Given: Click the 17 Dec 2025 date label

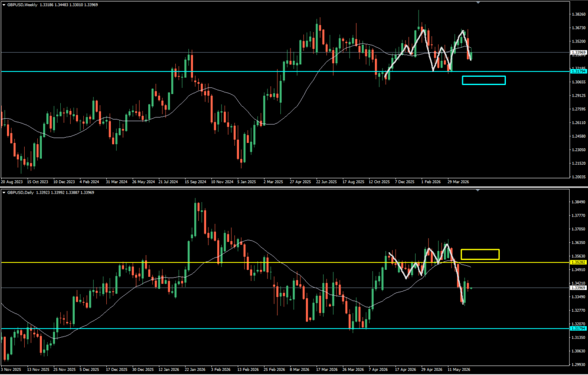Looking at the screenshot, I should click(x=117, y=369).
